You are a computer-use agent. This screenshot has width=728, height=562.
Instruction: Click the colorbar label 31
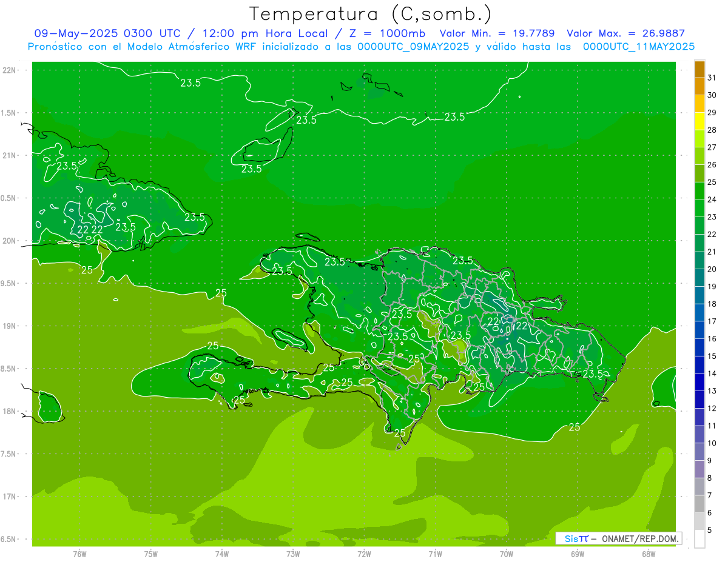(x=712, y=78)
